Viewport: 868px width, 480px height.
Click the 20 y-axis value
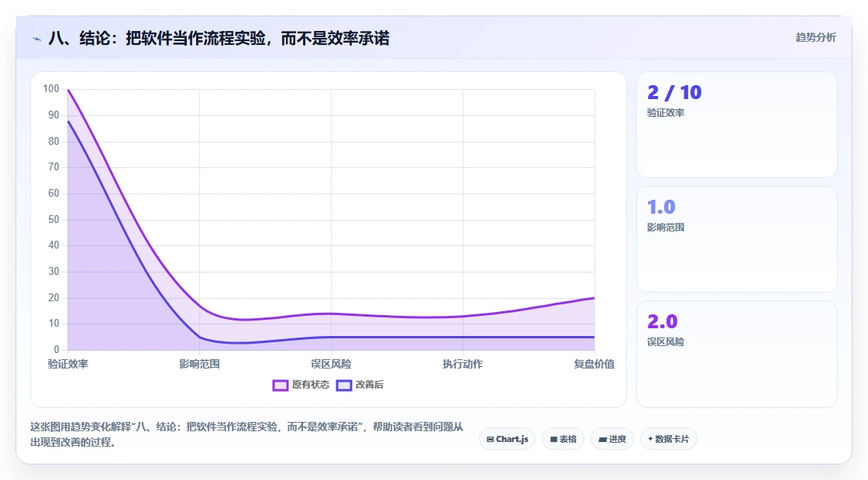coord(53,297)
